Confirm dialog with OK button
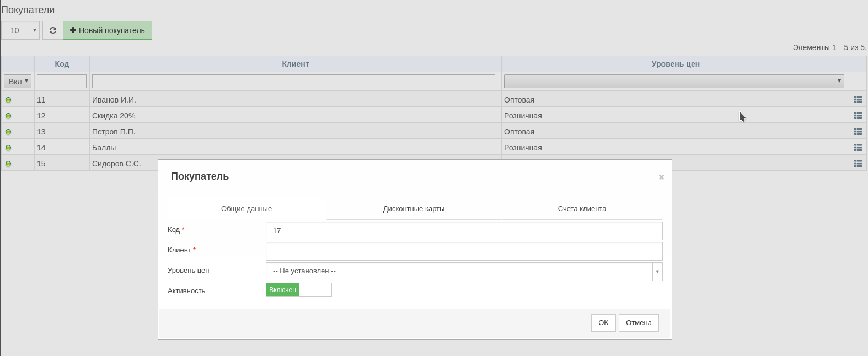Screen dimensions: 868x356 tap(603, 323)
